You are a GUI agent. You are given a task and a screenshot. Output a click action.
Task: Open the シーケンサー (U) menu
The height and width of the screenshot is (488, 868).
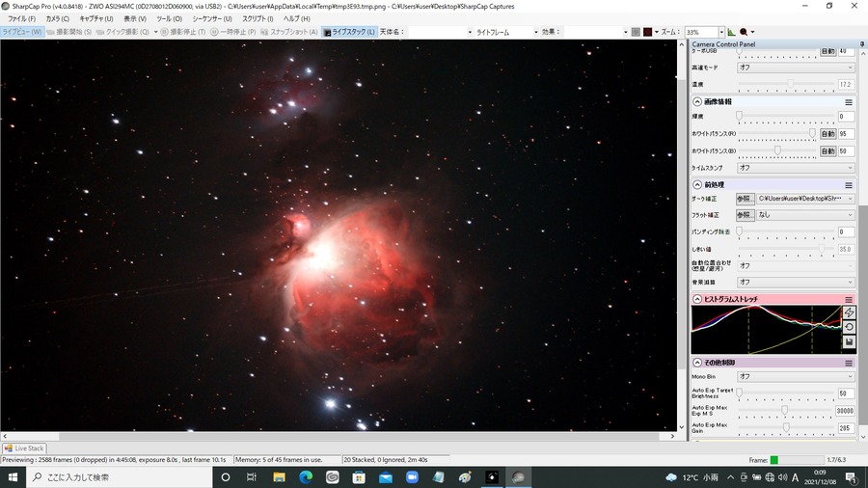212,19
